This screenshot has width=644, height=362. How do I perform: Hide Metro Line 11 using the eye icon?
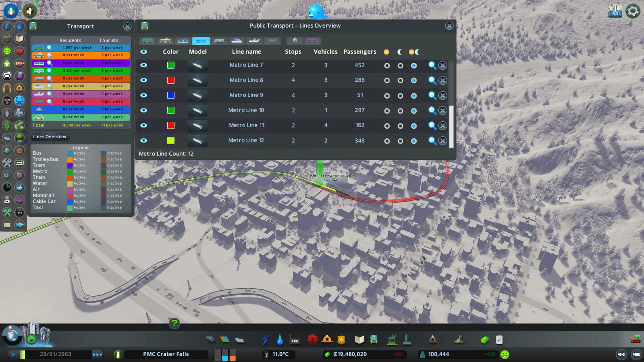coord(144,125)
